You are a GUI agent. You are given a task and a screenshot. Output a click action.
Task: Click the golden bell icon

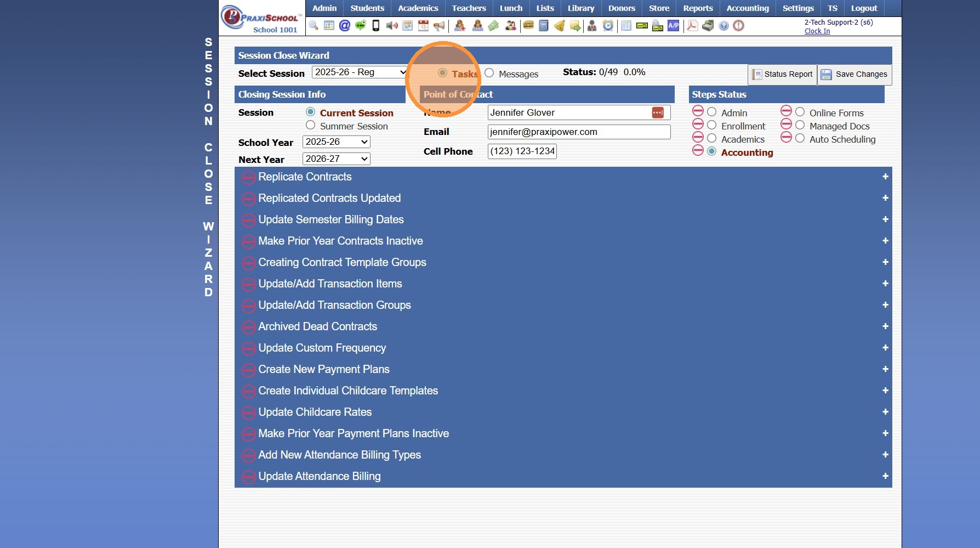click(x=560, y=26)
